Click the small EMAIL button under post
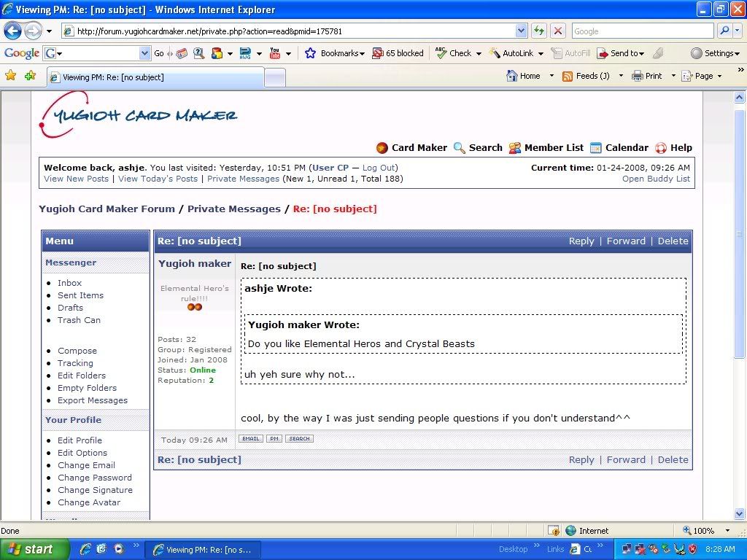 pyautogui.click(x=250, y=439)
